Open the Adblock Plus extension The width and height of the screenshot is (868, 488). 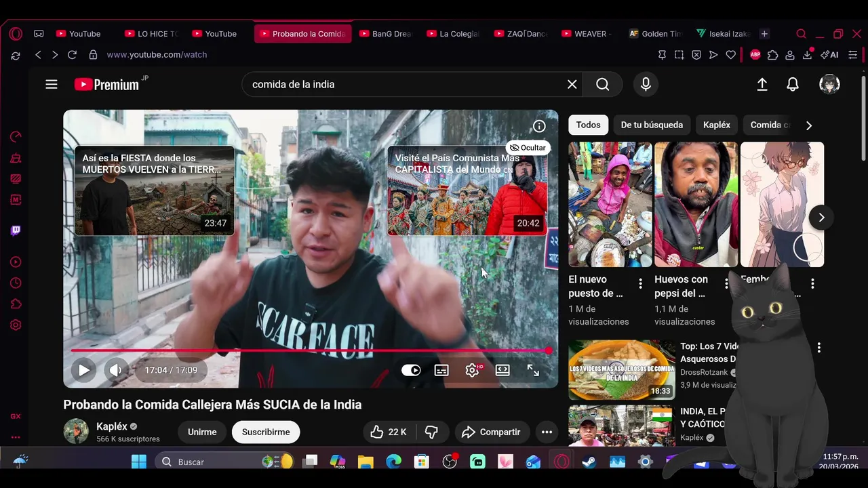(755, 55)
